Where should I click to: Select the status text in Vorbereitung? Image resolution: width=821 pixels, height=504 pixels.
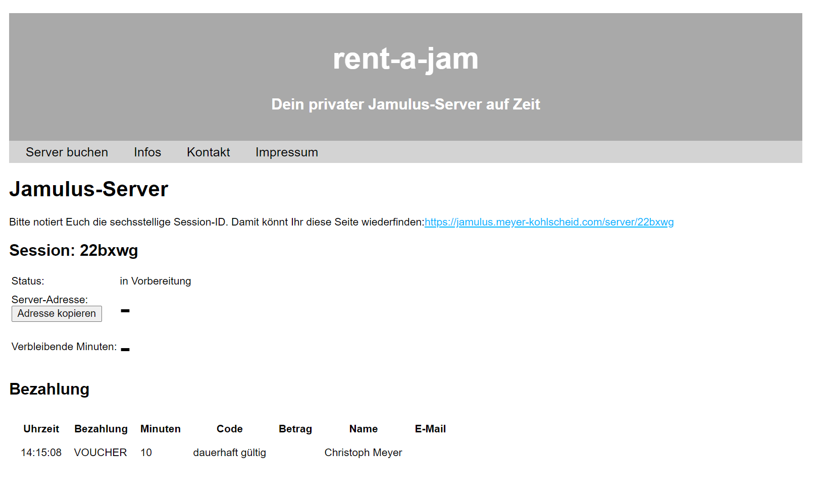[x=155, y=282]
